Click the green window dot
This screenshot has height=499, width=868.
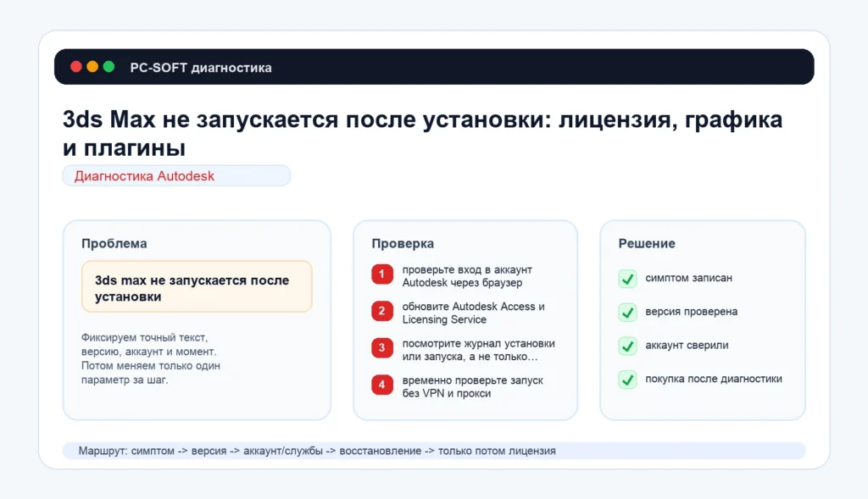tap(109, 67)
